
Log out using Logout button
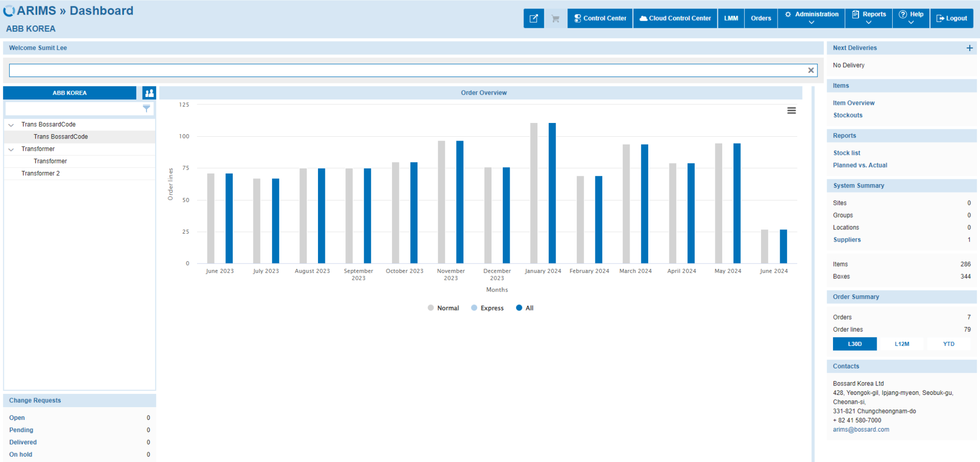click(x=952, y=19)
